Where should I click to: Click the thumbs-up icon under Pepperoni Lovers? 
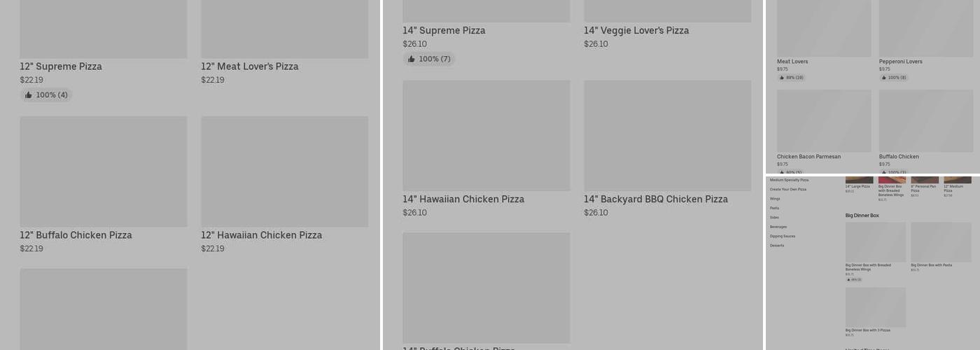[x=884, y=78]
